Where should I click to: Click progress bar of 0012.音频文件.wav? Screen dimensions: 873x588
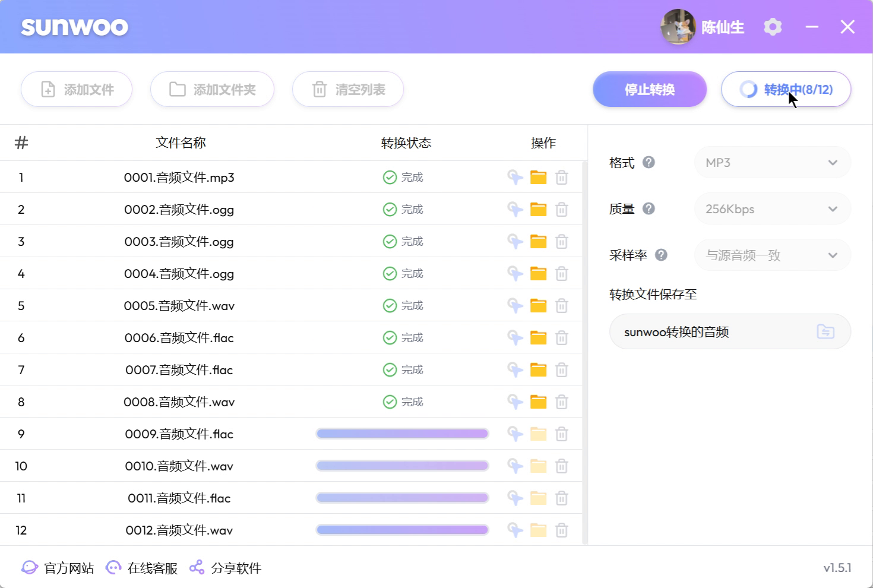pos(402,530)
